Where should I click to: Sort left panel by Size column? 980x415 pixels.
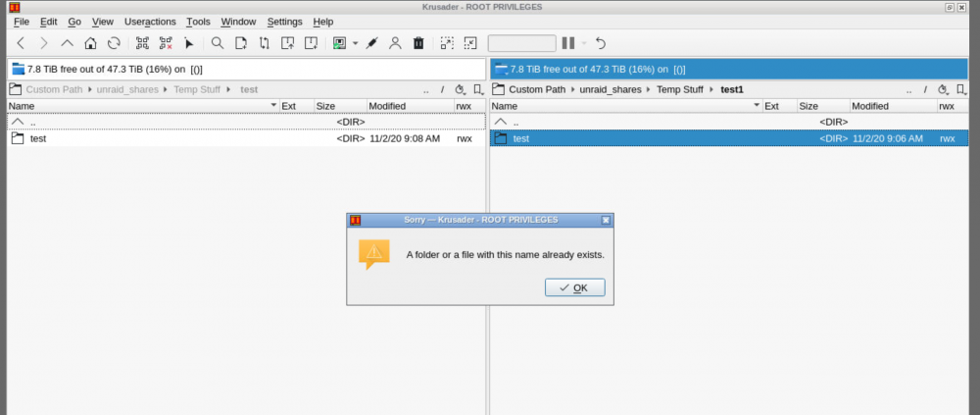click(x=339, y=106)
